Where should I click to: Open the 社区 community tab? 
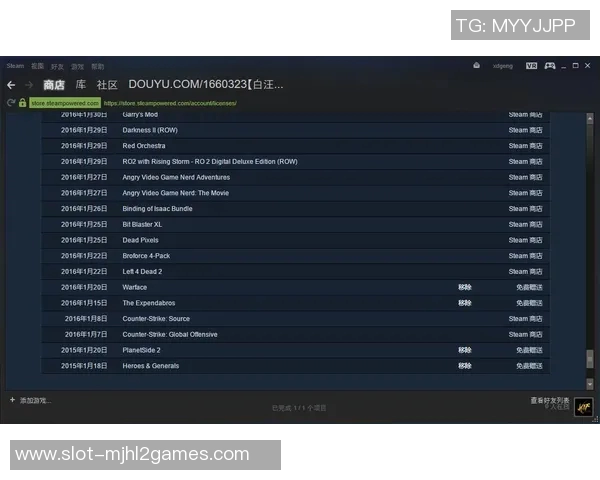107,85
